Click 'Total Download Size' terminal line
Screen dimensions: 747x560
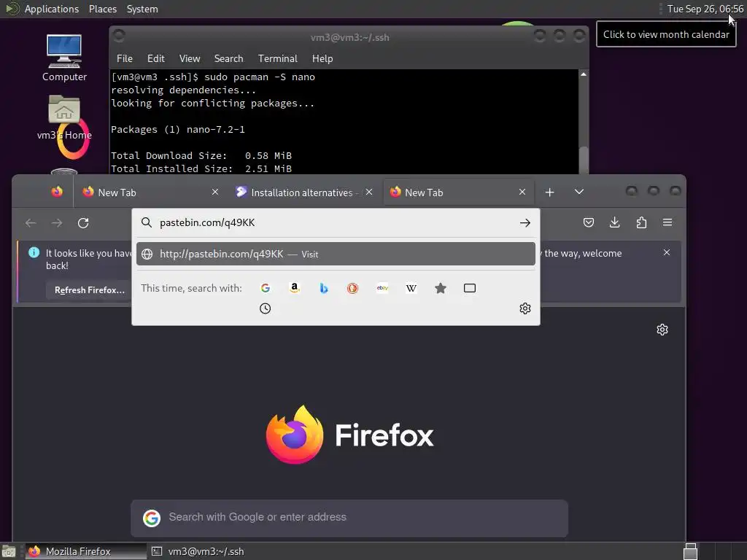201,156
